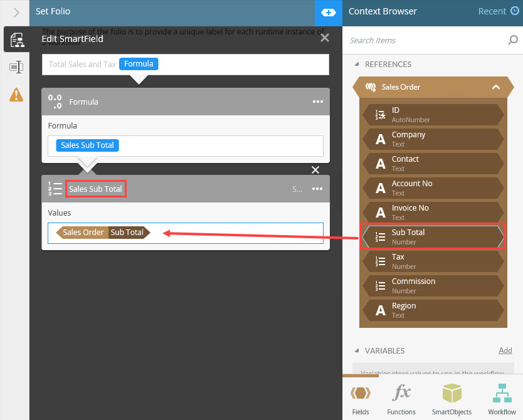Collapse the Sales Order reference chevron
Image resolution: width=523 pixels, height=420 pixels.
(x=496, y=87)
